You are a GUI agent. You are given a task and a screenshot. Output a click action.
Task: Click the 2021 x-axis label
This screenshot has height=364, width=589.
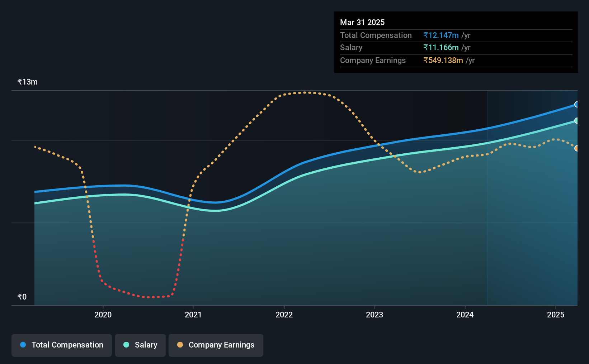(193, 315)
